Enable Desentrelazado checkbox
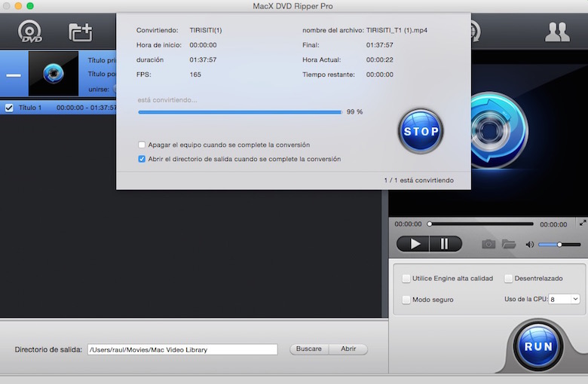Screen dimensions: 588x384 tap(508, 279)
